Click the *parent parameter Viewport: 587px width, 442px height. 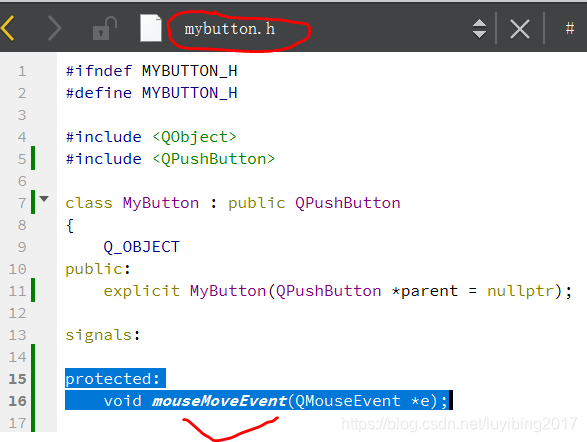(425, 291)
